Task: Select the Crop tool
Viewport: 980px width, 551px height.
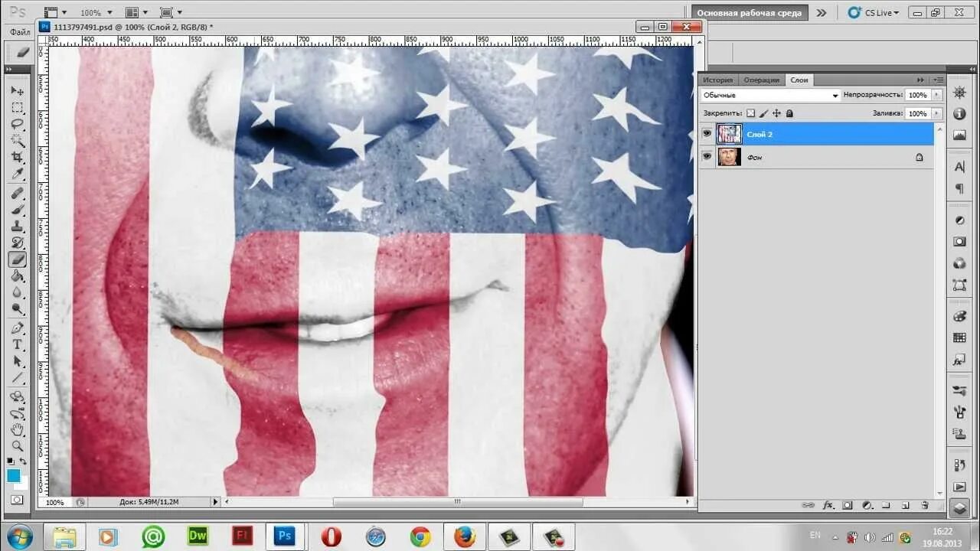Action: point(17,158)
